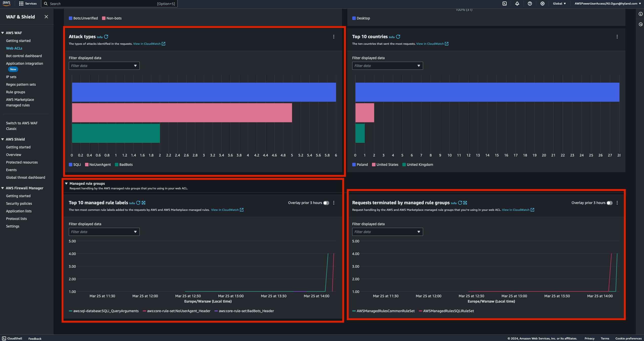Open Filter data dropdown in Top 10 countries

click(387, 66)
